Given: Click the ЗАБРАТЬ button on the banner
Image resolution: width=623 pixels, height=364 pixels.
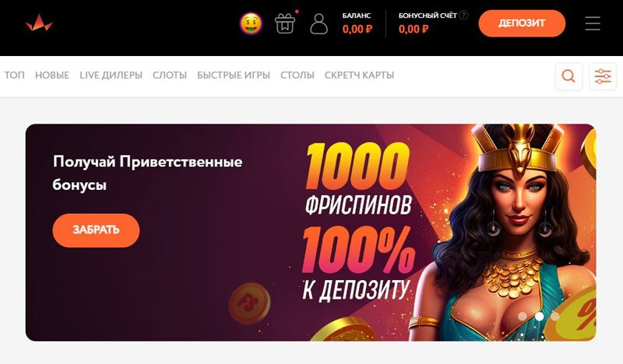Looking at the screenshot, I should click(96, 230).
